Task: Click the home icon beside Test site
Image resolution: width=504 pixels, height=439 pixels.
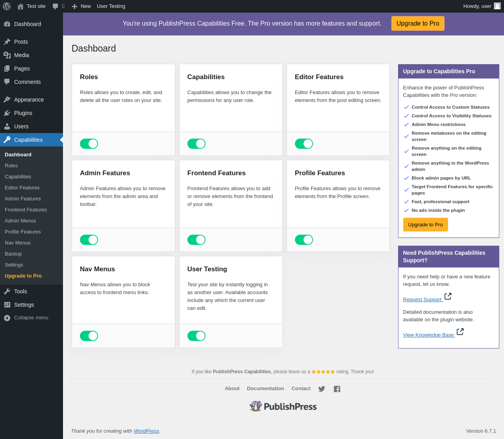Action: click(x=20, y=6)
